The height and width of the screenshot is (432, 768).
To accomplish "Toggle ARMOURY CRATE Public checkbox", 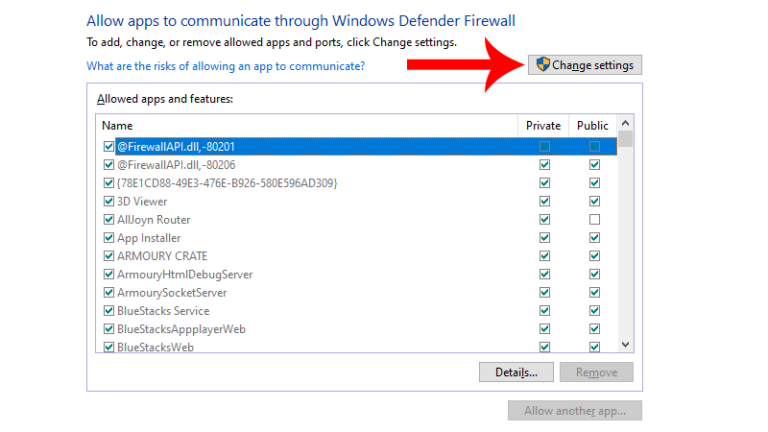I will tap(594, 256).
